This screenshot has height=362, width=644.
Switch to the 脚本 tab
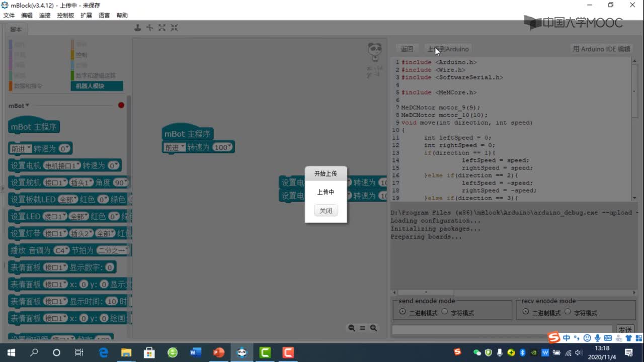click(x=16, y=30)
